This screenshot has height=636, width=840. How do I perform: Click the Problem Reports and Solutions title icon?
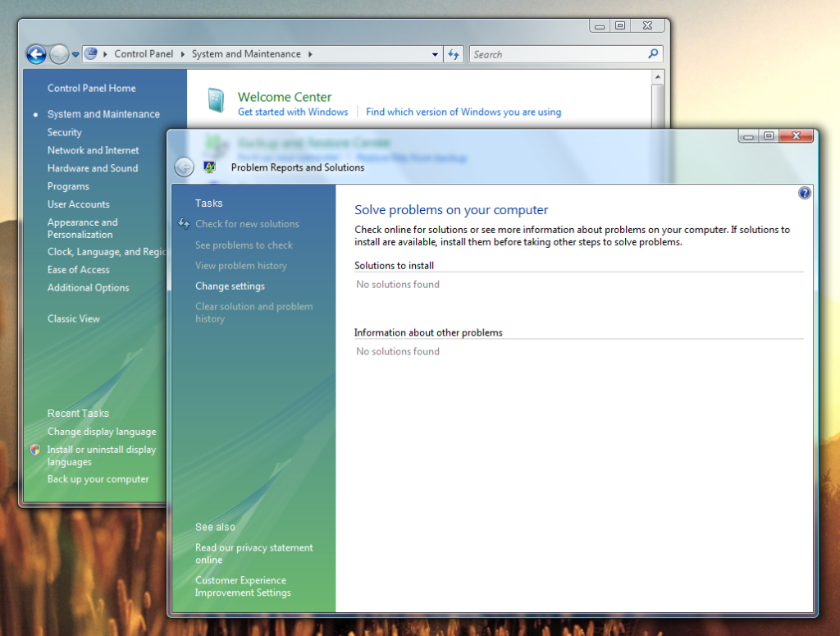pyautogui.click(x=209, y=167)
